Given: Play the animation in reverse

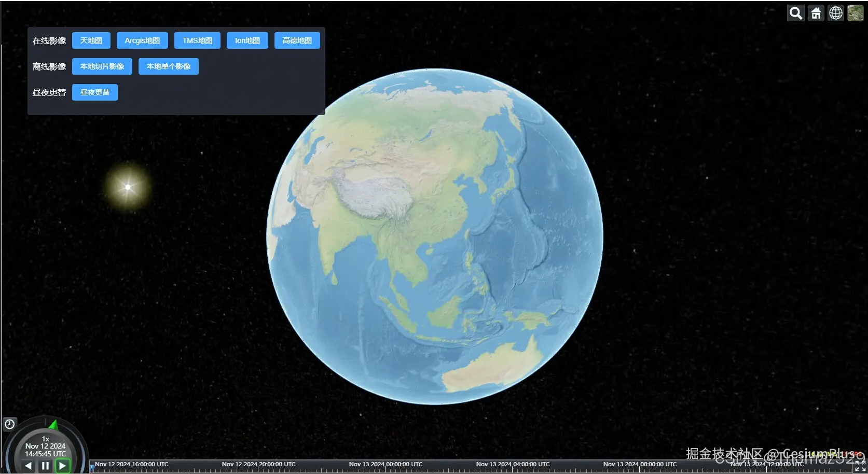Looking at the screenshot, I should coord(29,466).
